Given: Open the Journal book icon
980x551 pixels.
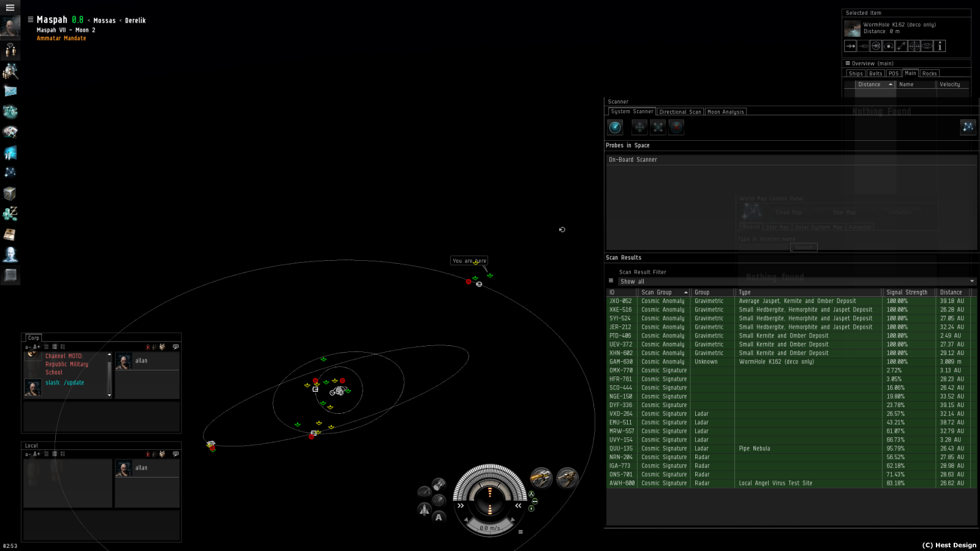Looking at the screenshot, I should (x=10, y=234).
